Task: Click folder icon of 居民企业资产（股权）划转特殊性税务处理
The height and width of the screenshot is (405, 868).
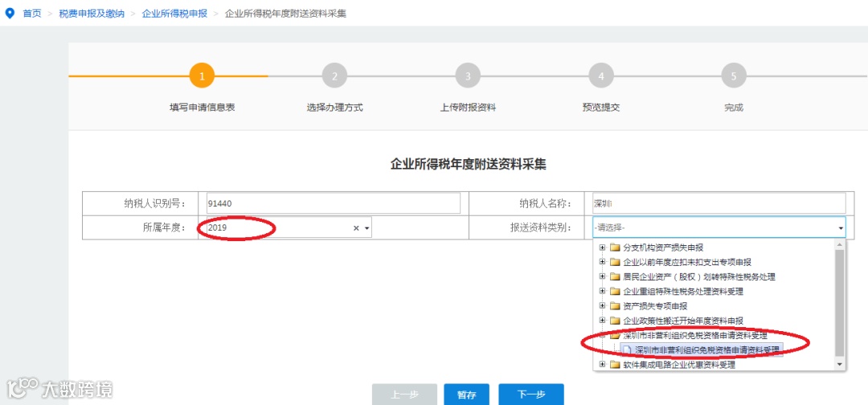Action: [615, 276]
